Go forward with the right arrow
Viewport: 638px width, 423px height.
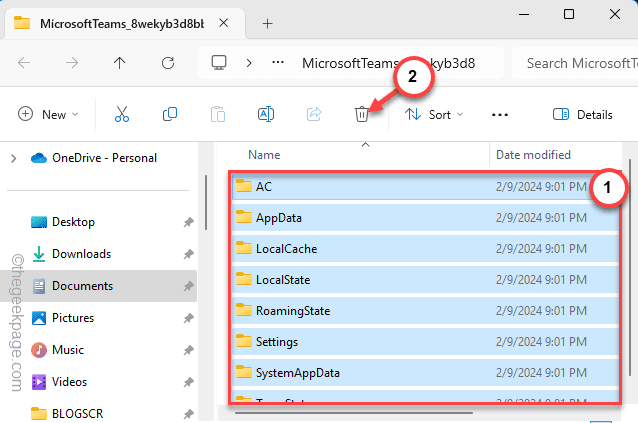(72, 63)
